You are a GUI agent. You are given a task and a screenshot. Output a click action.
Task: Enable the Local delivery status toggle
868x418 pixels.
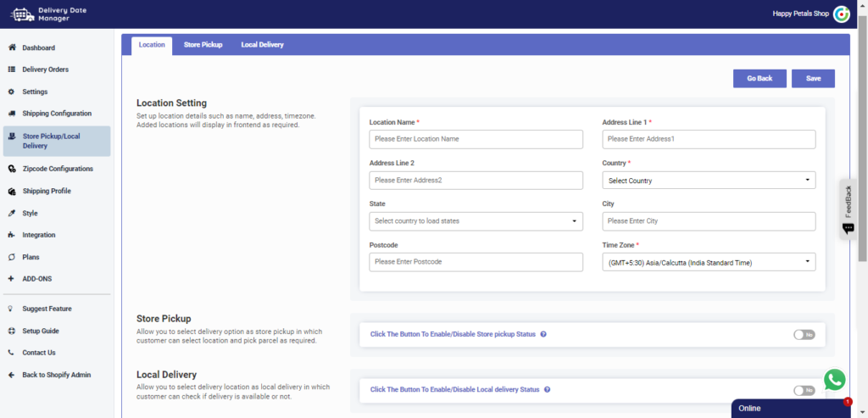(804, 390)
